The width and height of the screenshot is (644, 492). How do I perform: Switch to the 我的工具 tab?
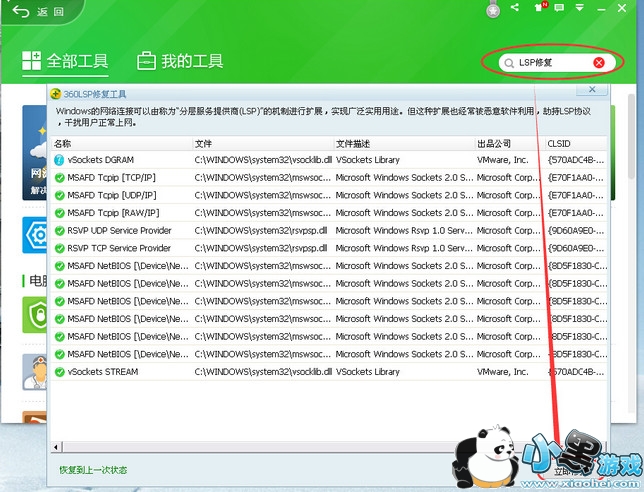click(x=180, y=61)
